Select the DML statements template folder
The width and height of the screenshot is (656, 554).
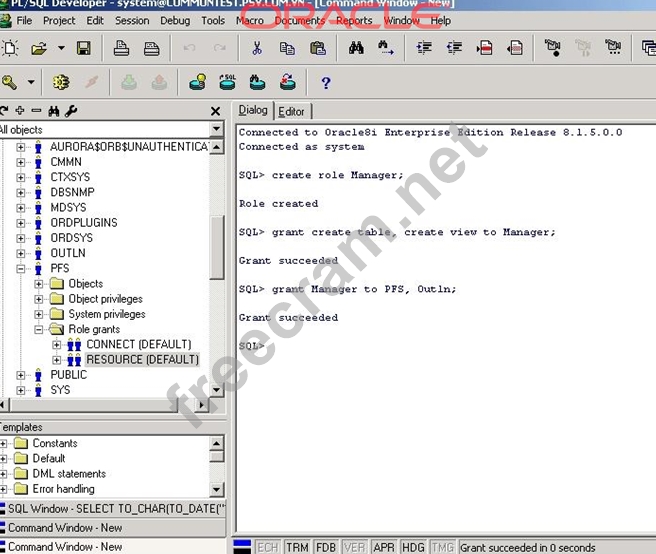[x=69, y=474]
